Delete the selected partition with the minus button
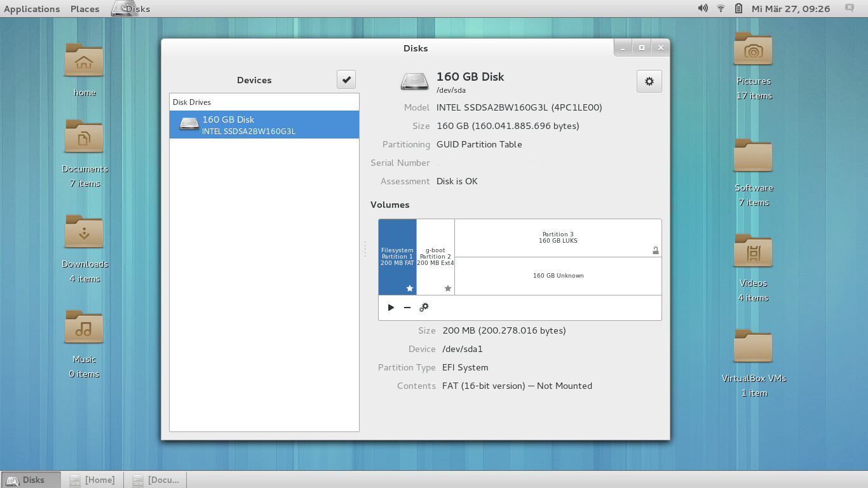The image size is (868, 488). click(407, 308)
